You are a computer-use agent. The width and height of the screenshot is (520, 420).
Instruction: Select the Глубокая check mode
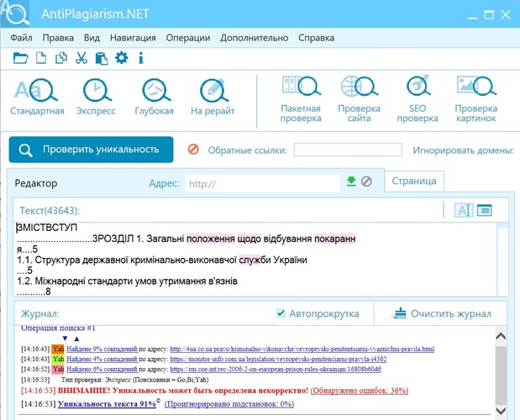point(155,97)
